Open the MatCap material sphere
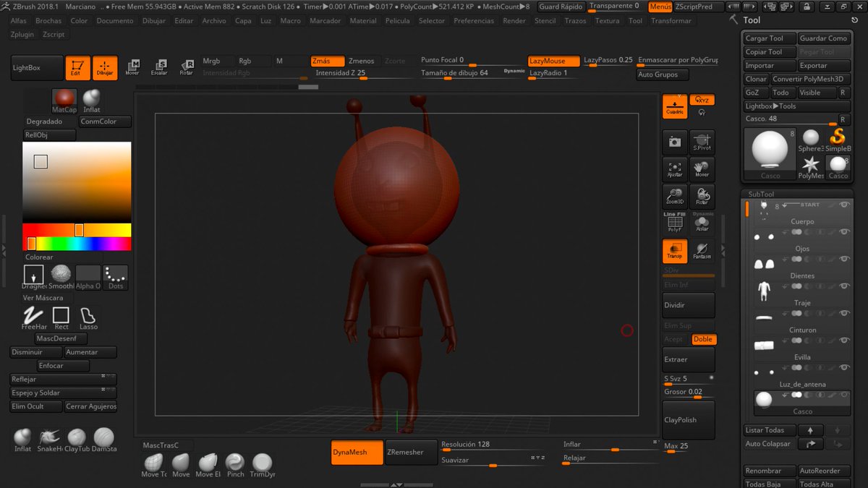The height and width of the screenshot is (488, 868). coord(64,100)
